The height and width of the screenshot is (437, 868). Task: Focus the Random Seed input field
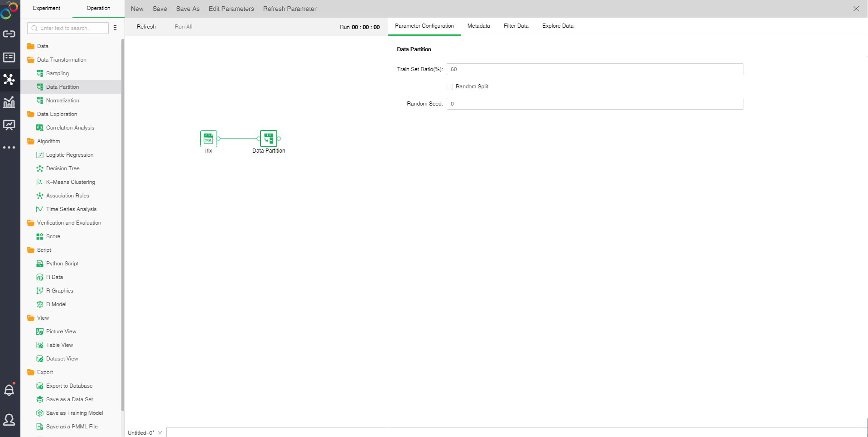tap(595, 104)
